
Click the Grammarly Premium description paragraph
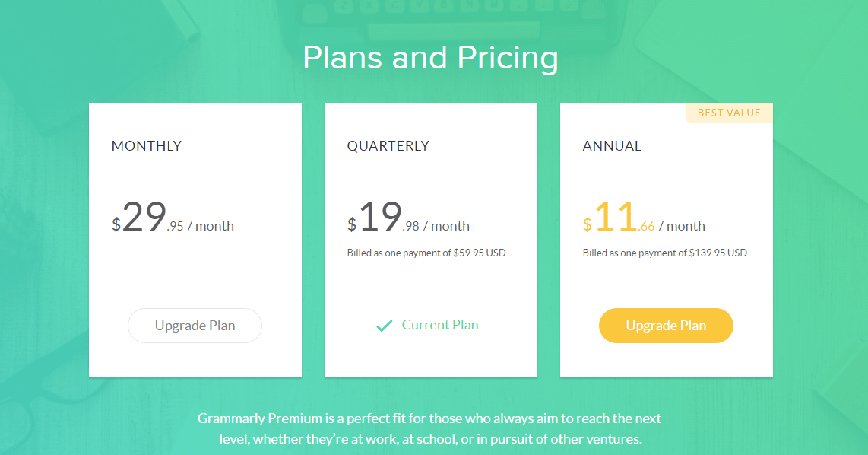pyautogui.click(x=430, y=428)
